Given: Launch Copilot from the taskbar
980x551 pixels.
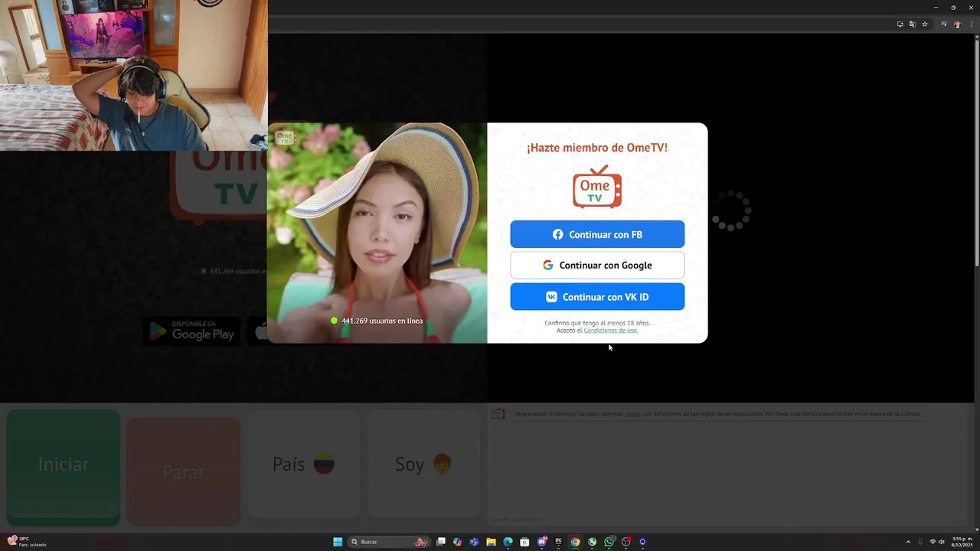Looking at the screenshot, I should click(457, 542).
